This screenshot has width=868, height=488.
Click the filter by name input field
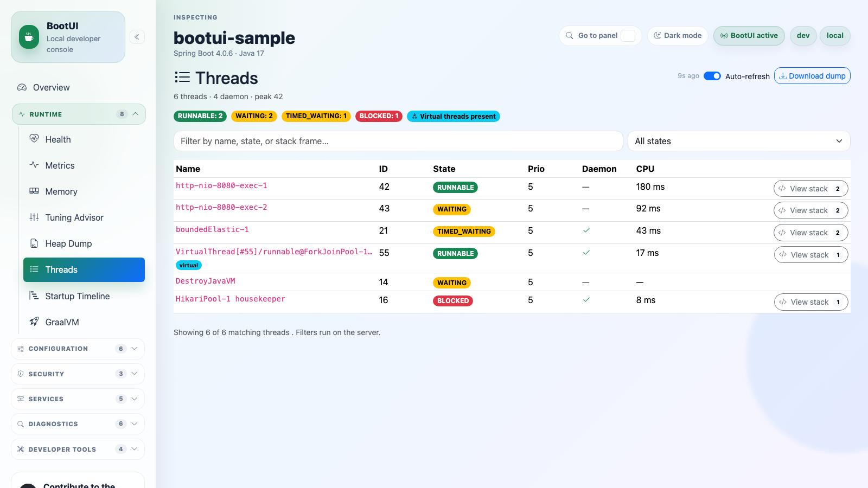(398, 141)
